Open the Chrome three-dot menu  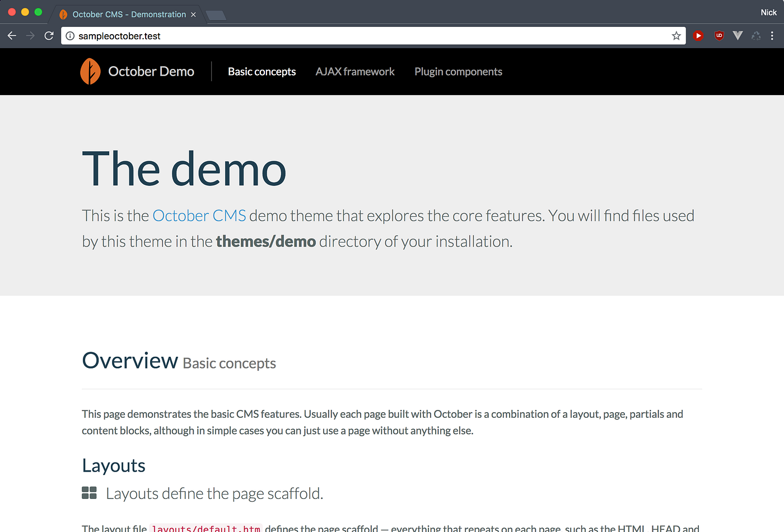click(772, 35)
